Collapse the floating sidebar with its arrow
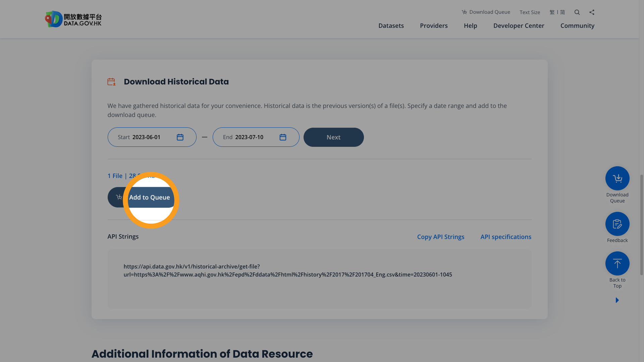 [617, 300]
